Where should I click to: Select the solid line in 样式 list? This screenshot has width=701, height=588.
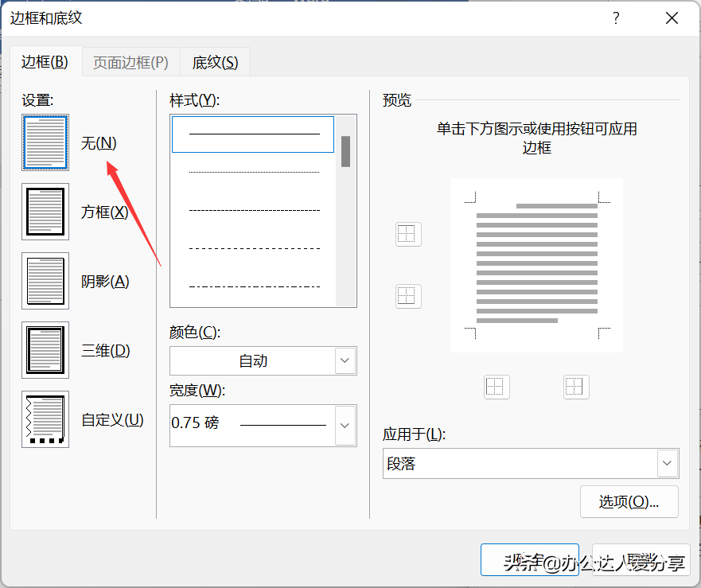(x=254, y=134)
